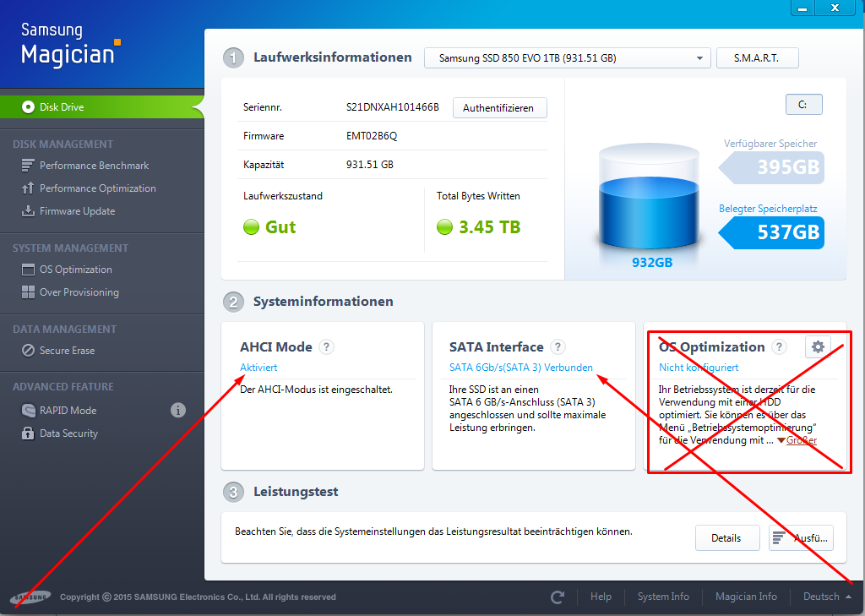865x616 pixels.
Task: Click Details button in Leistungstest
Action: [x=727, y=537]
